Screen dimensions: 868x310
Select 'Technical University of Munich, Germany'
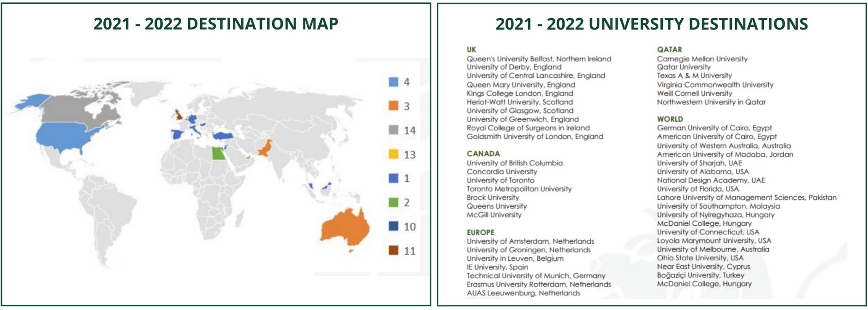[x=536, y=276]
